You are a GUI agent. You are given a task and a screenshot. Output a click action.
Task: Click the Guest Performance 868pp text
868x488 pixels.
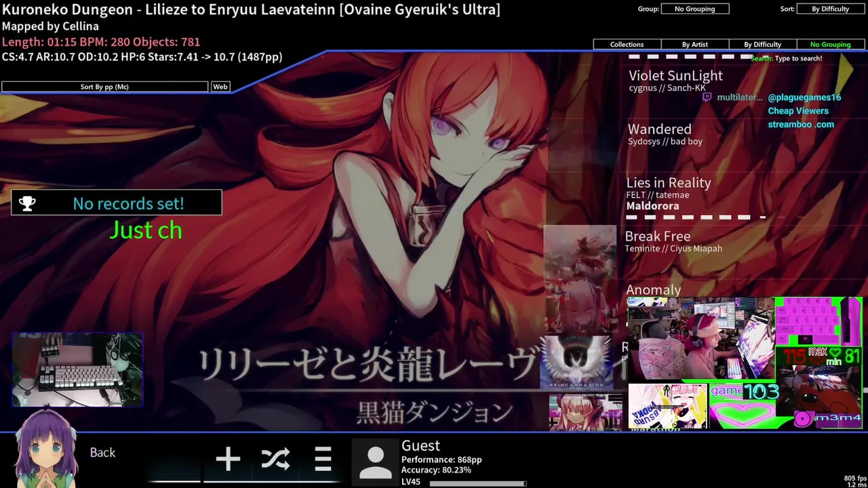[441, 460]
